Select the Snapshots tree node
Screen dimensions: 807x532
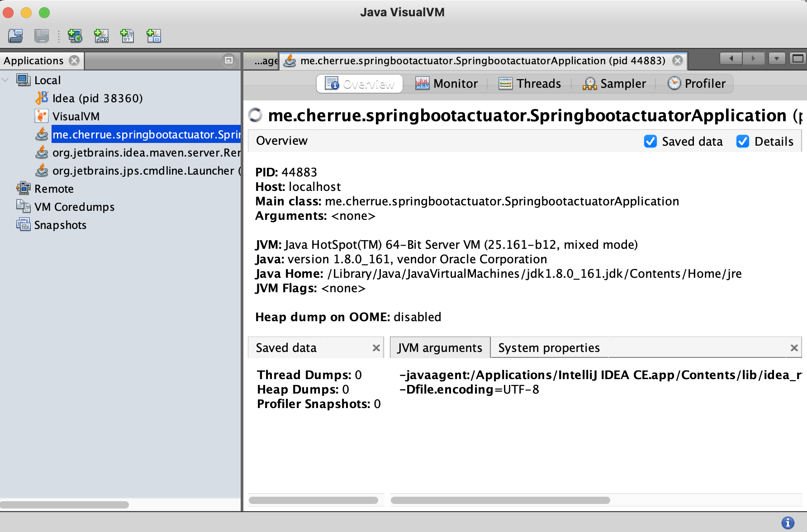[x=60, y=225]
